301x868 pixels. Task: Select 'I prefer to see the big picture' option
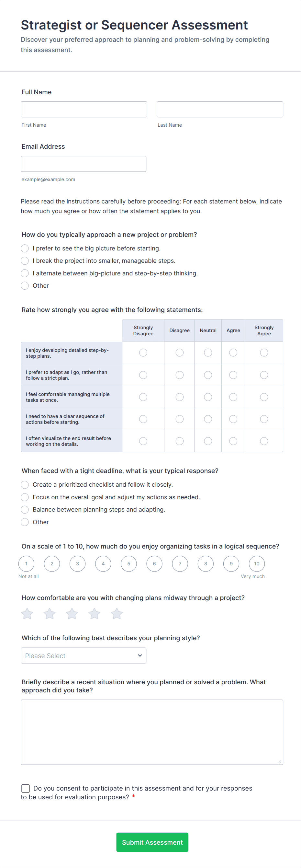coord(25,248)
